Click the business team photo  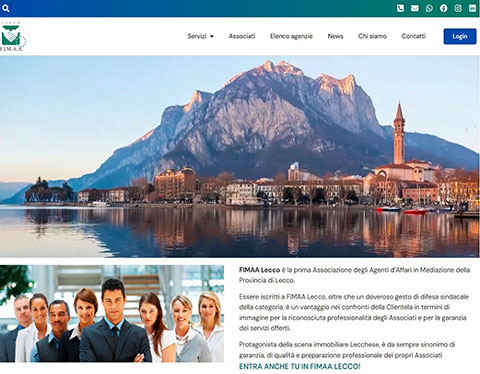112,314
